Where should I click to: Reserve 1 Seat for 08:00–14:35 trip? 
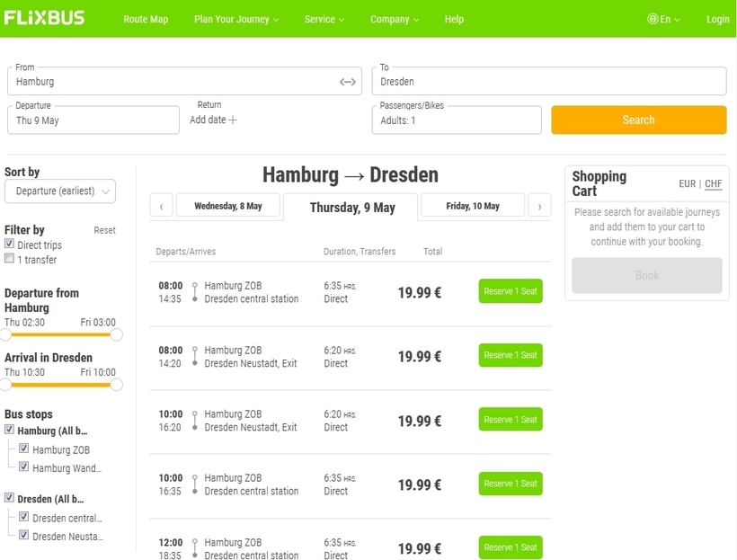511,291
